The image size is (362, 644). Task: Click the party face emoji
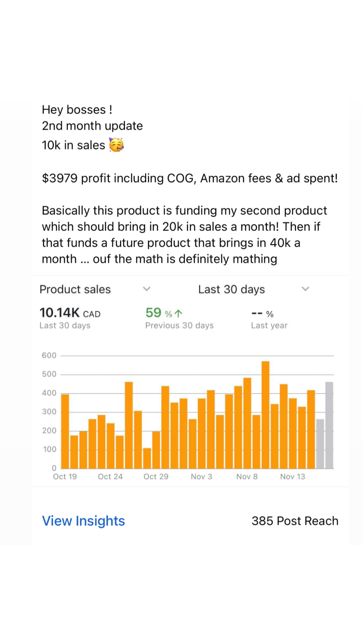coord(116,145)
